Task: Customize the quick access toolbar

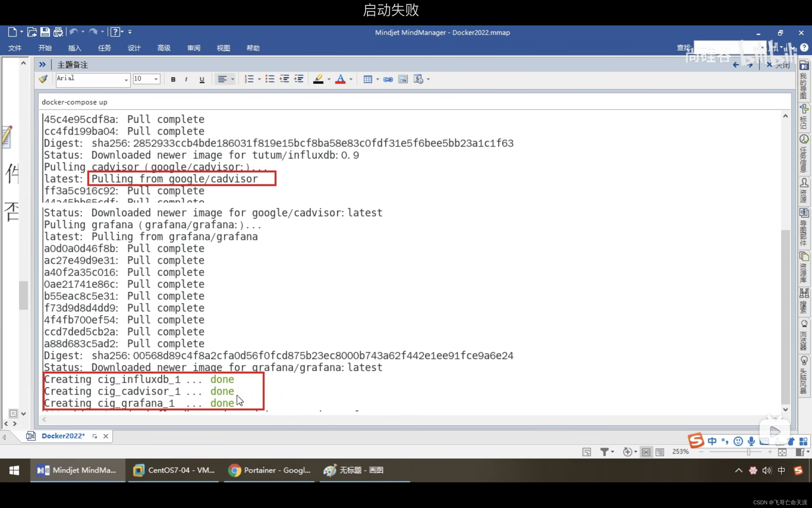Action: tap(130, 32)
